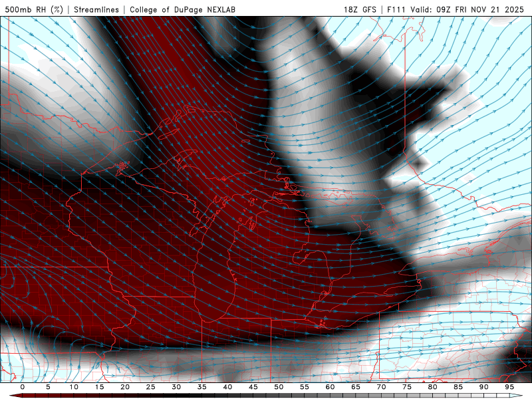The image size is (532, 399).
Task: Click the "55" label on color scale
Action: point(305,387)
